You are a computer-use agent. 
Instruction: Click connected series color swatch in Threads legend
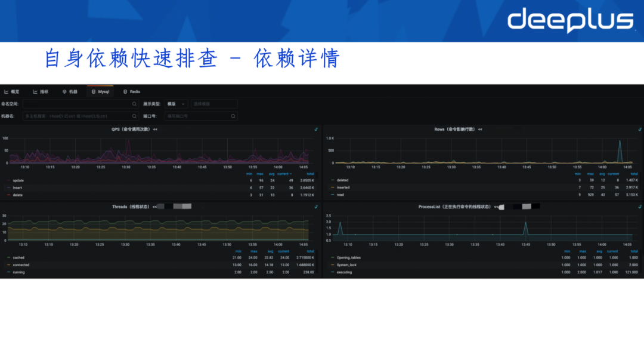click(8, 265)
